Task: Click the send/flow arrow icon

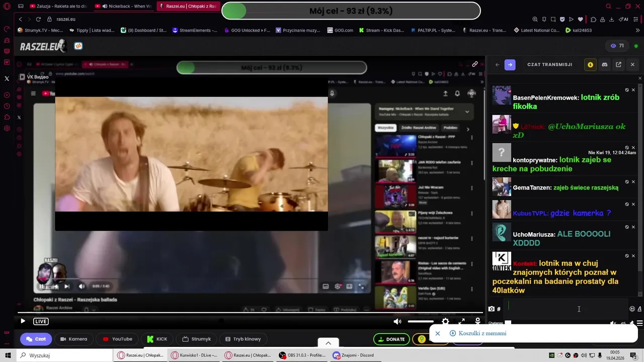Action: pyautogui.click(x=571, y=19)
